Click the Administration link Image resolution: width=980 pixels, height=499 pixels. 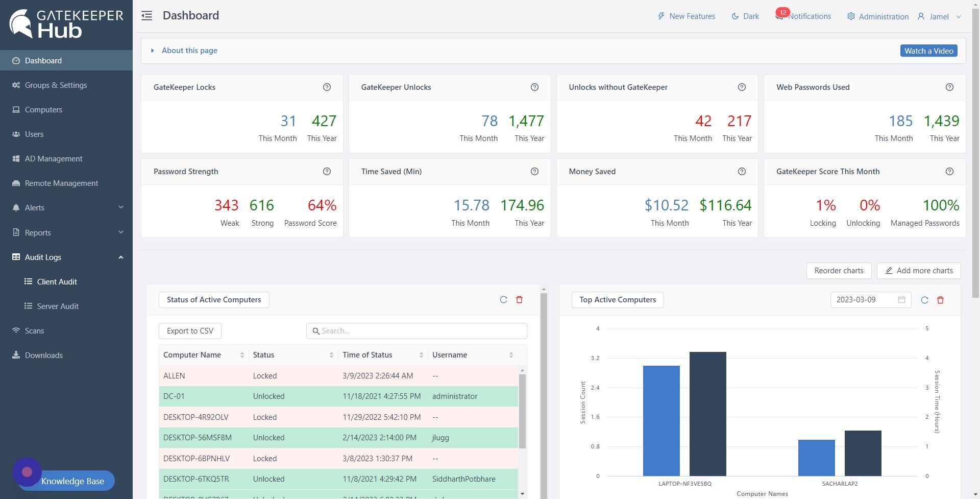click(884, 16)
